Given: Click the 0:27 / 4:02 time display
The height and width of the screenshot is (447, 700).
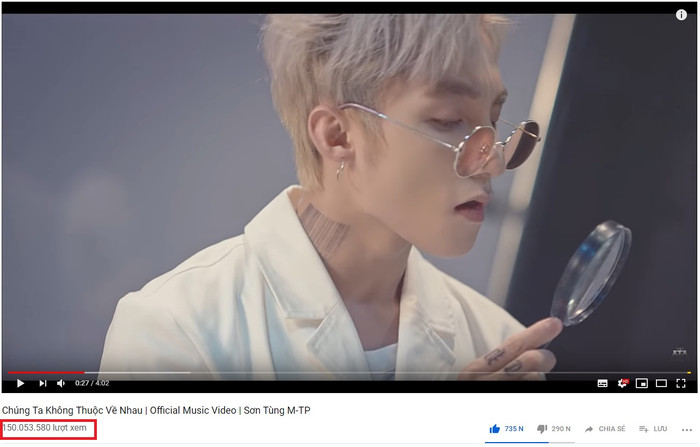Looking at the screenshot, I should (92, 383).
